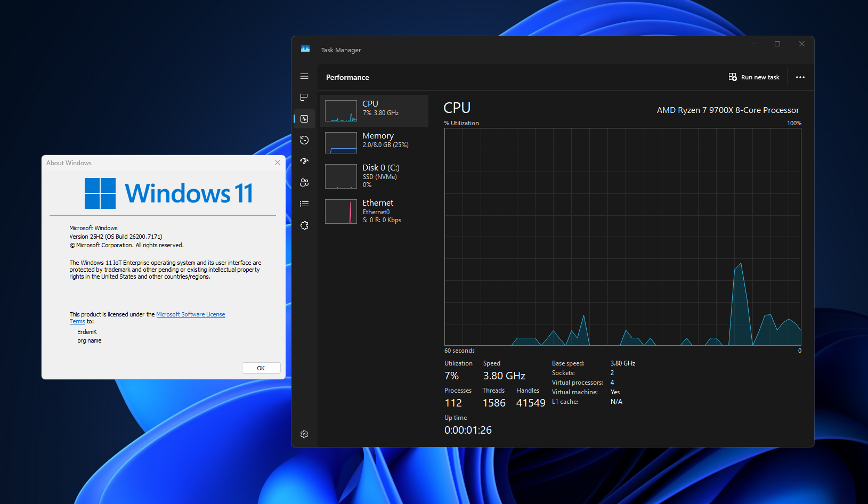Open the Users icon in sidebar
Viewport: 868px width, 504px height.
pos(304,183)
